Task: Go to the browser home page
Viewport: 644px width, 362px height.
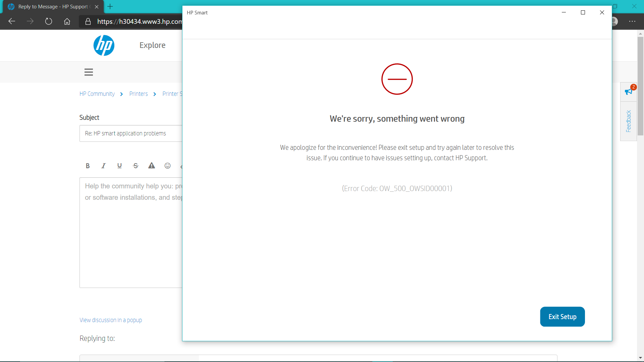Action: coord(67,21)
